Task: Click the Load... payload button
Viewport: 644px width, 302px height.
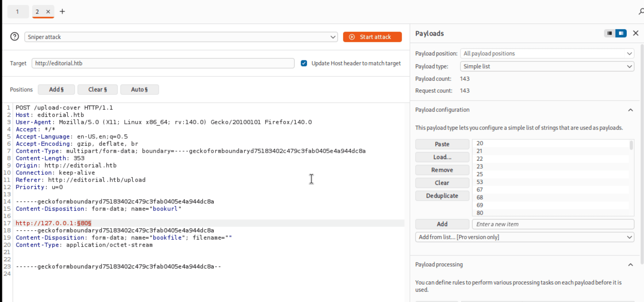Action: point(442,157)
